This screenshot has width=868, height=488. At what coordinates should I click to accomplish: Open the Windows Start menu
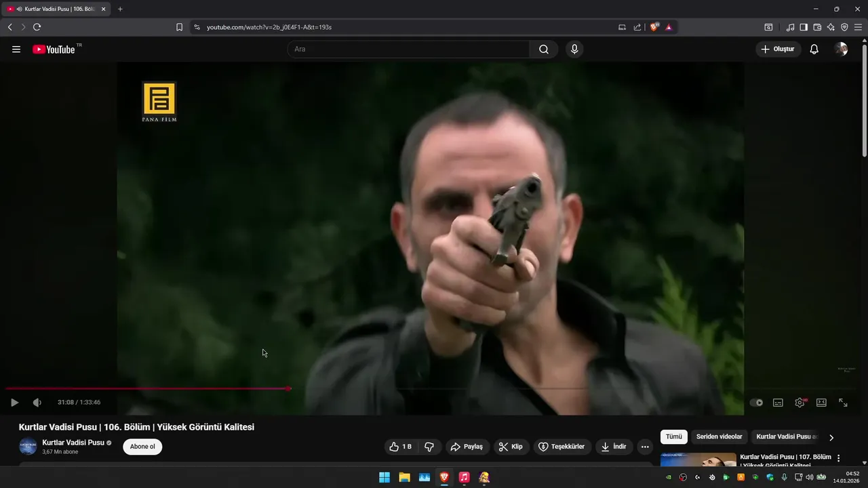click(384, 477)
